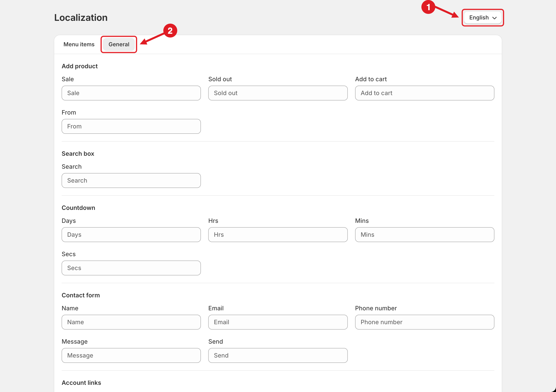Focus the Name contact form field
This screenshot has width=556, height=392.
(131, 322)
